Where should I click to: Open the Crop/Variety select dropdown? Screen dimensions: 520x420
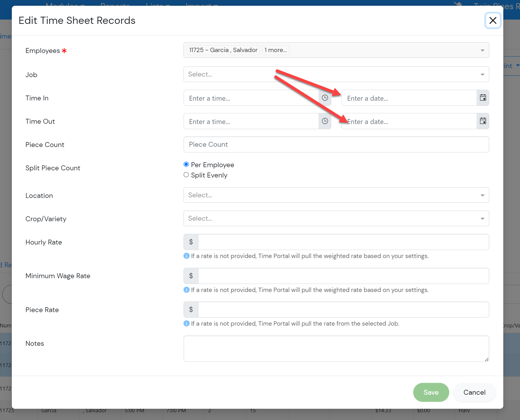336,219
